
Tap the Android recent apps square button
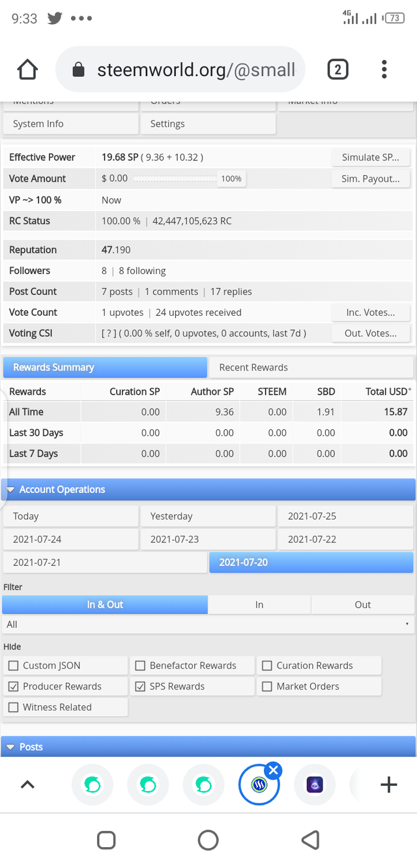(x=106, y=840)
